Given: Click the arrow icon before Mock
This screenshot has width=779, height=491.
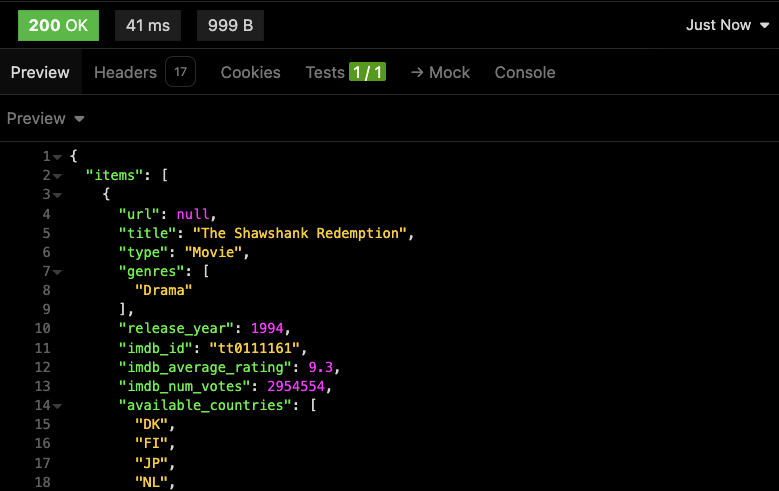Looking at the screenshot, I should (417, 73).
